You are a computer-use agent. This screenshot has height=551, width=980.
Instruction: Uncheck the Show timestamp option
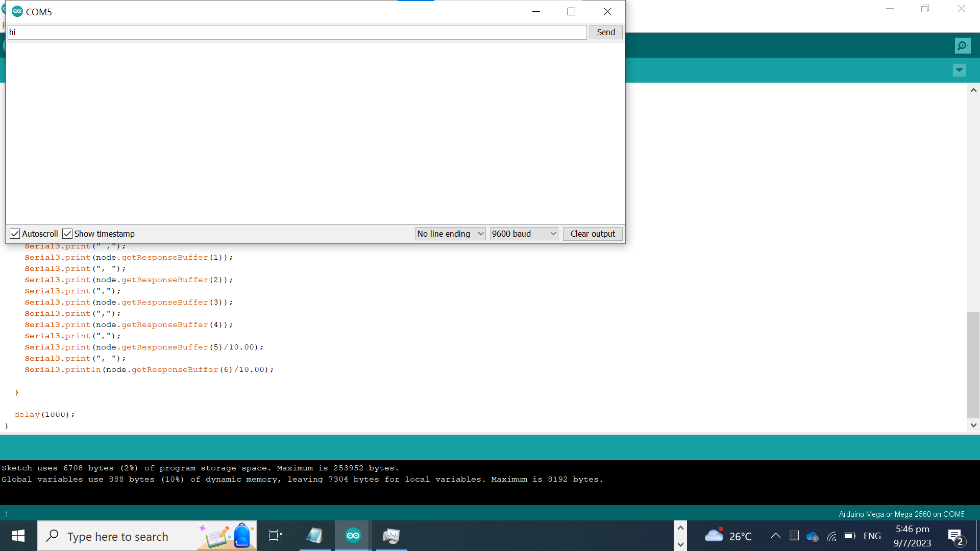click(67, 233)
